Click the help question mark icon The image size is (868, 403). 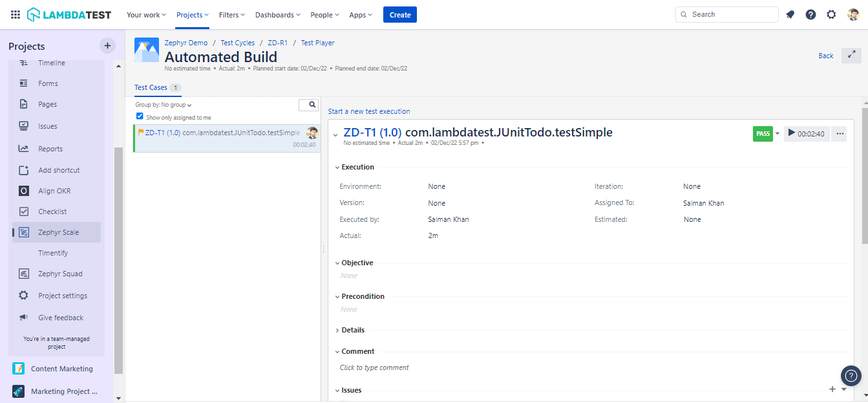tap(810, 14)
